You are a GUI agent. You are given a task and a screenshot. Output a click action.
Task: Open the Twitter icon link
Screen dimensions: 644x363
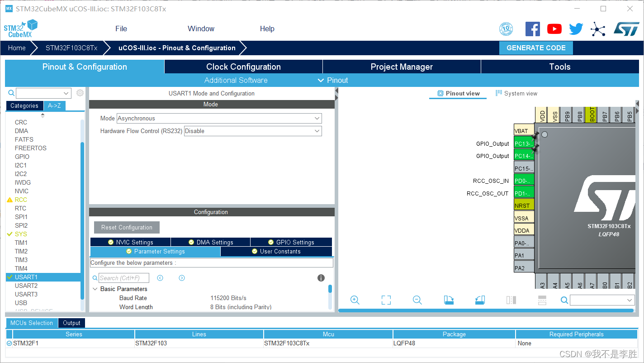576,29
